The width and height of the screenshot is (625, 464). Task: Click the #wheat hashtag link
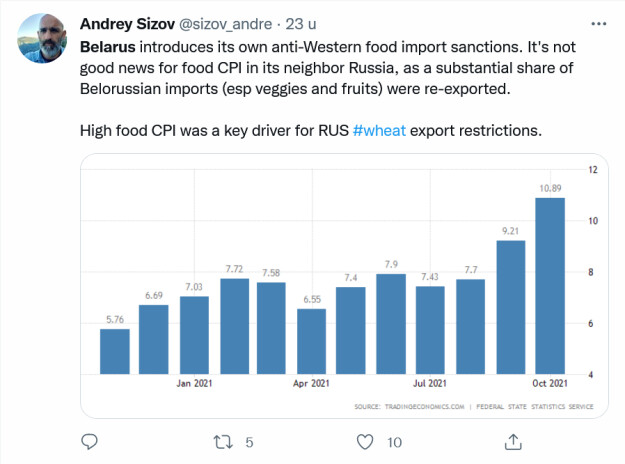click(x=379, y=132)
